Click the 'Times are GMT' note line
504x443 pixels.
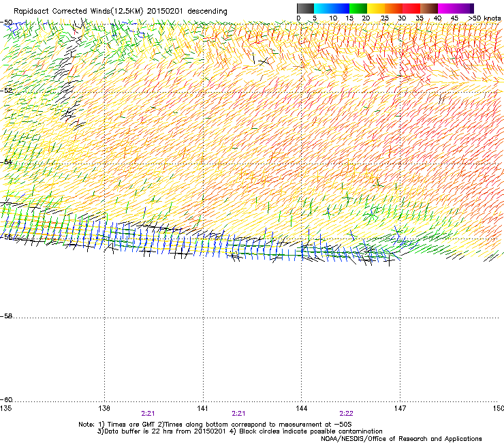click(215, 425)
